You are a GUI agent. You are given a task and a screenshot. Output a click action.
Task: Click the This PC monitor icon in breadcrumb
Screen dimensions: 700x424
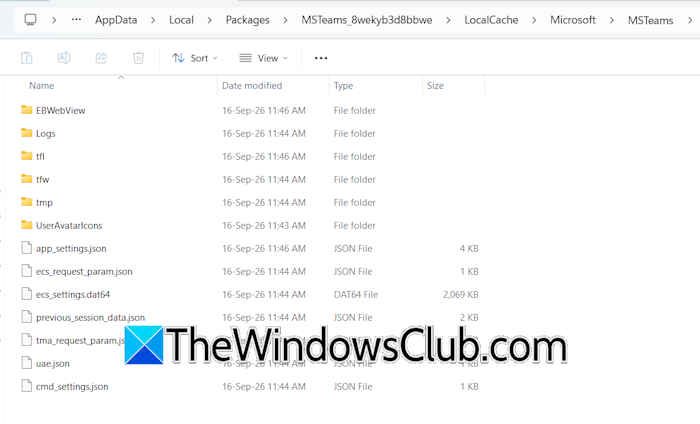click(30, 20)
